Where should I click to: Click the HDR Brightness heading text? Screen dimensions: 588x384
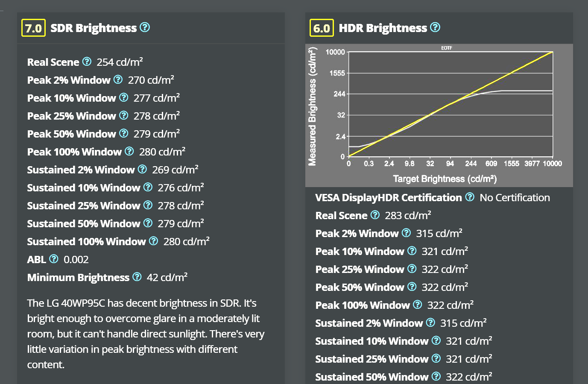(383, 28)
